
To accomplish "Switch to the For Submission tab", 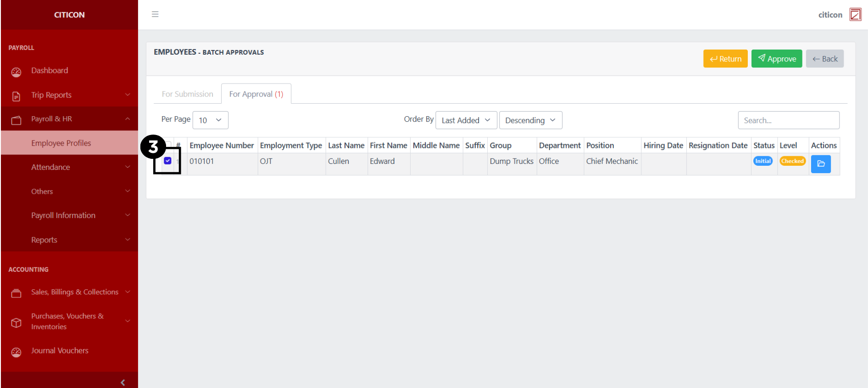I will (187, 94).
